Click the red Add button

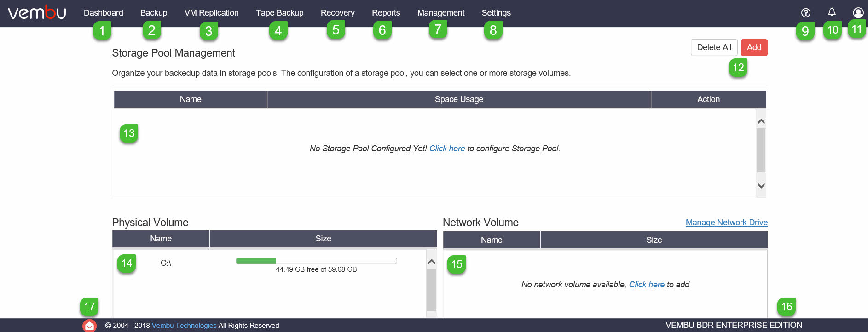[754, 47]
